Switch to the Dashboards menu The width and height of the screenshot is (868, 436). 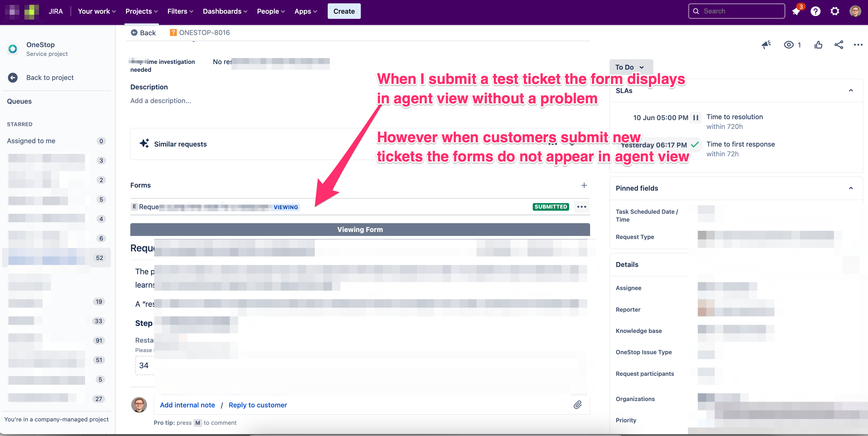(x=224, y=11)
